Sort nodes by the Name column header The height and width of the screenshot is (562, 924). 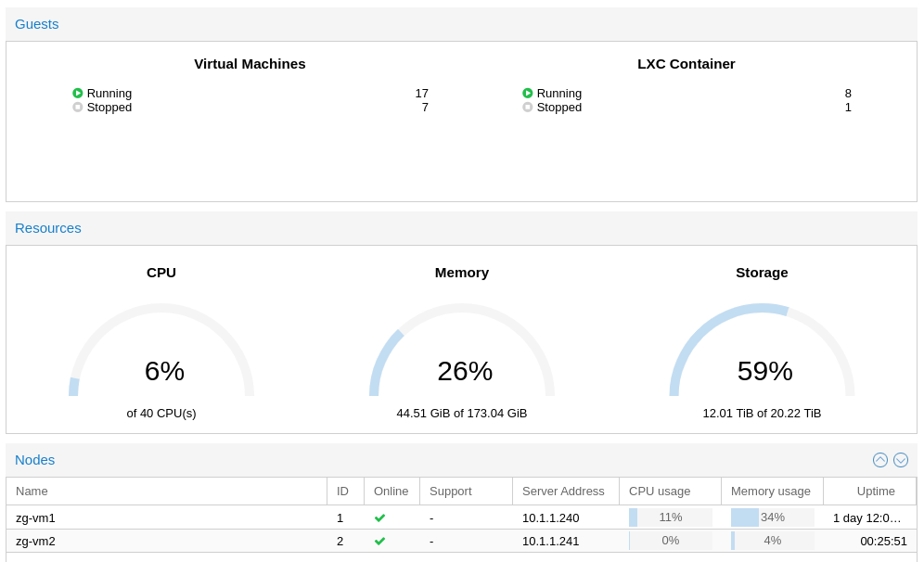pos(167,492)
